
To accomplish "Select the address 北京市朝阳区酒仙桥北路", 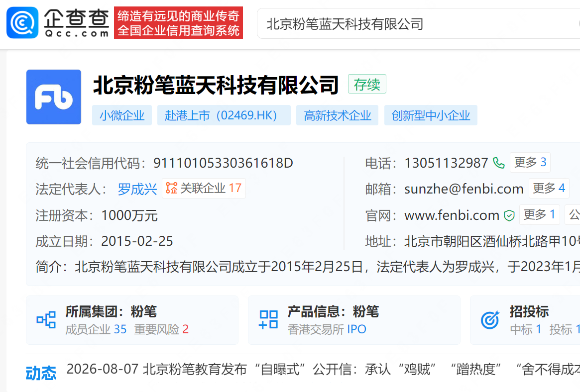I will [x=492, y=241].
